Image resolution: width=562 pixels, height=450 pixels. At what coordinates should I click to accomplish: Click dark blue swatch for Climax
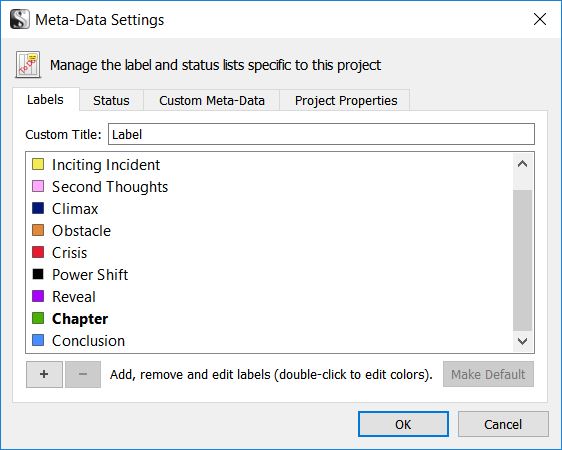(x=38, y=208)
